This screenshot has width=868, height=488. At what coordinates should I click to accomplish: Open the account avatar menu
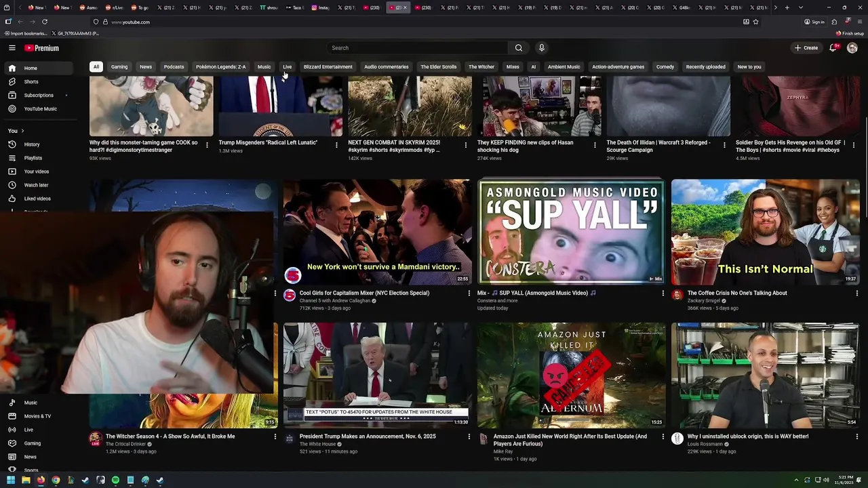(852, 48)
